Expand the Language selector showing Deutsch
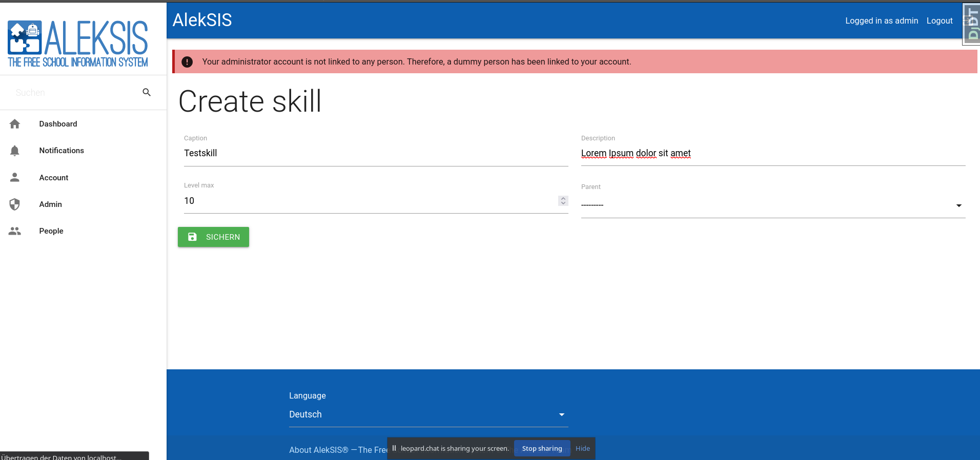 tap(428, 414)
